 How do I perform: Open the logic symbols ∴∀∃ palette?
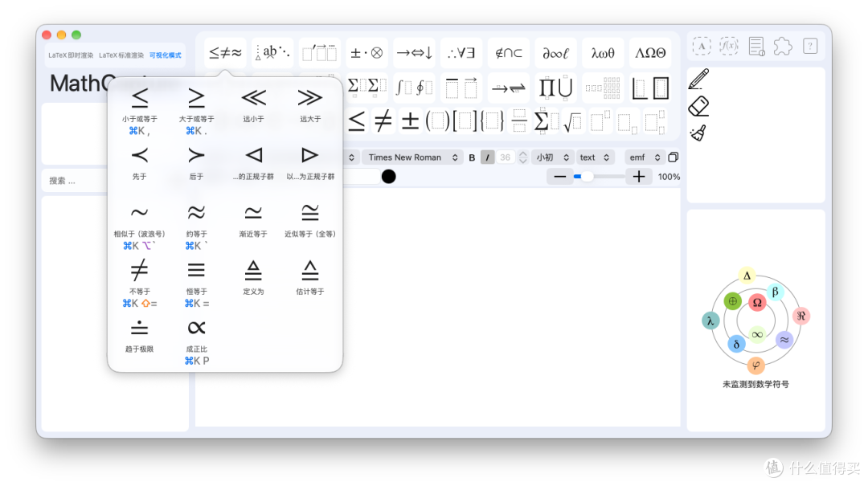click(461, 53)
